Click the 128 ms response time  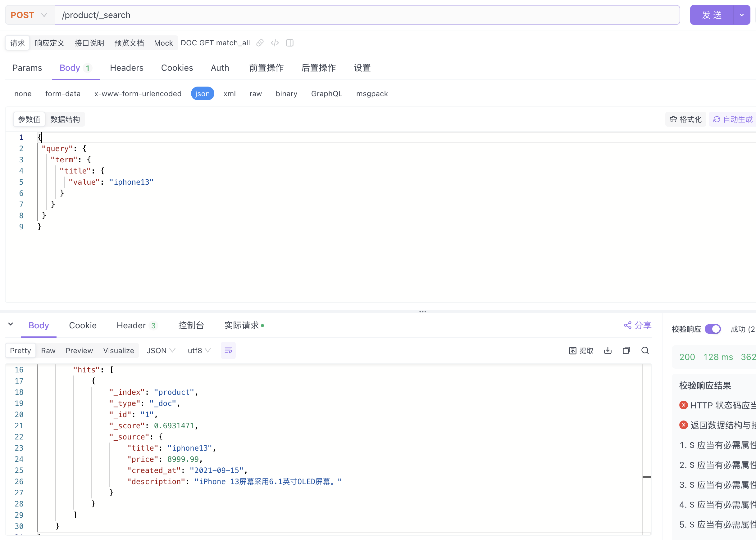pos(718,357)
